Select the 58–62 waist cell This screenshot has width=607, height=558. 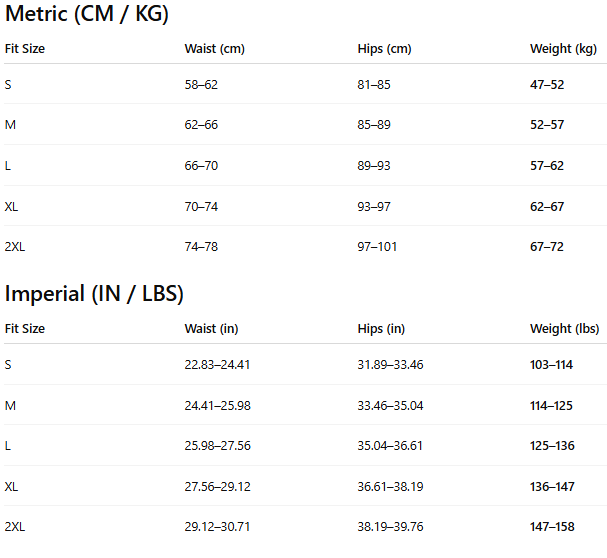(201, 85)
